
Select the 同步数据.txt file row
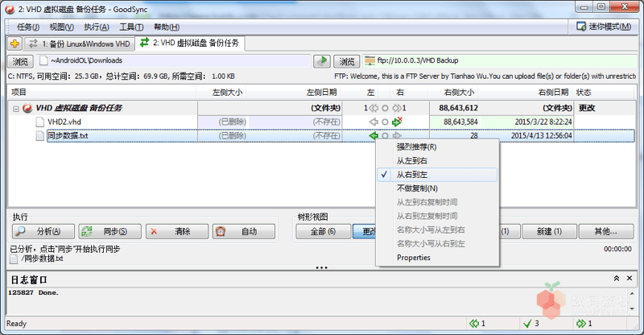321,135
